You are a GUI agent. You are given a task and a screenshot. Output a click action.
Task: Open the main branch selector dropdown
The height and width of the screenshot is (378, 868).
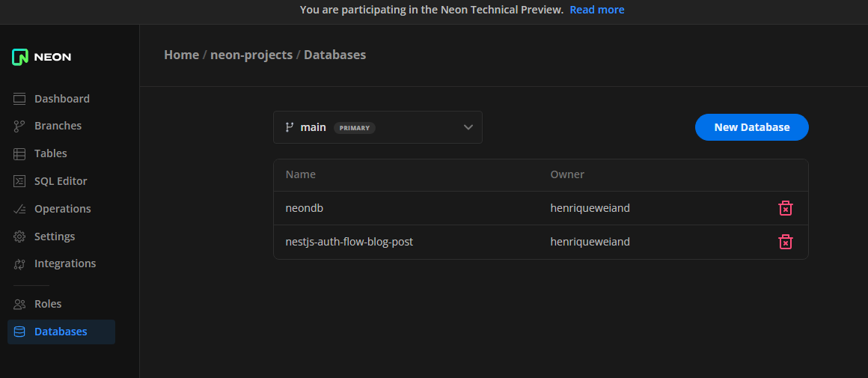[x=378, y=127]
